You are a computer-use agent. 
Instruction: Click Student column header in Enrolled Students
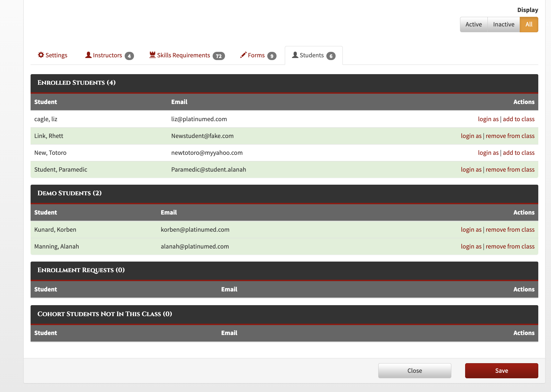[46, 102]
